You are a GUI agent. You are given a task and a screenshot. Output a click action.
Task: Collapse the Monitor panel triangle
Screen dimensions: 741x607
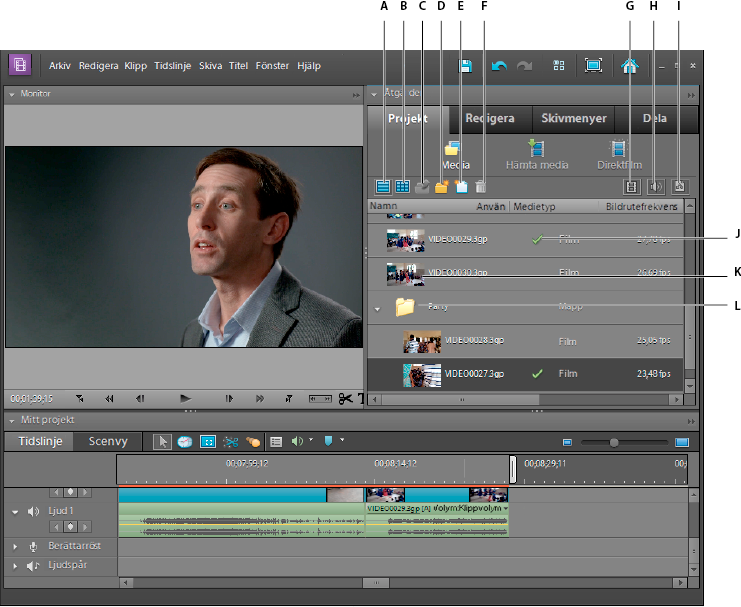[12, 95]
